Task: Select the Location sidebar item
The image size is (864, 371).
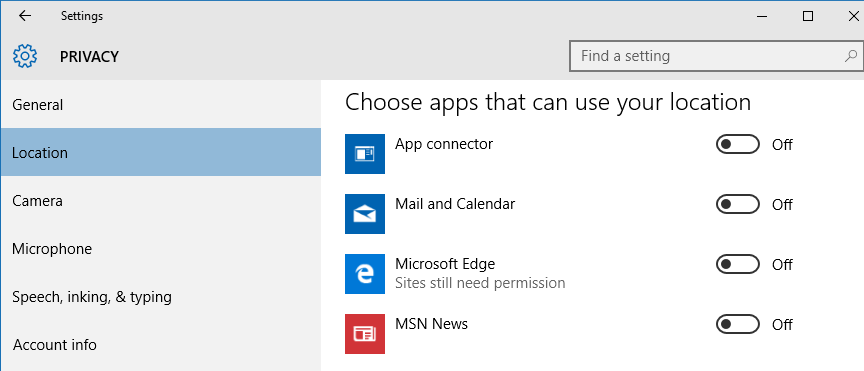Action: 160,152
